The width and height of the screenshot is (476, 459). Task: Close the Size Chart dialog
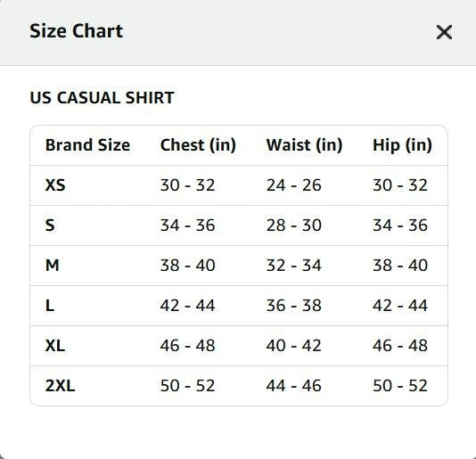(x=444, y=32)
